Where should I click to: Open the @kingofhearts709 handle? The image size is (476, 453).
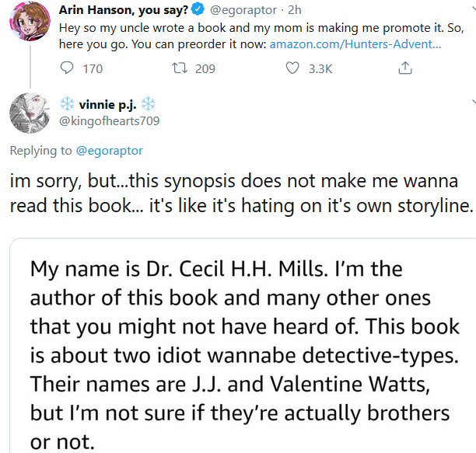tap(110, 121)
